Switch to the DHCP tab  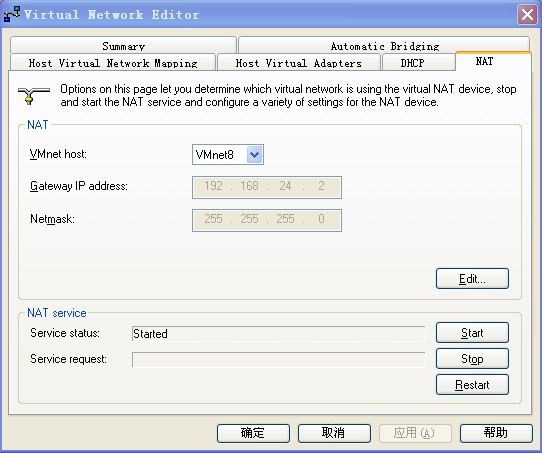[x=418, y=63]
